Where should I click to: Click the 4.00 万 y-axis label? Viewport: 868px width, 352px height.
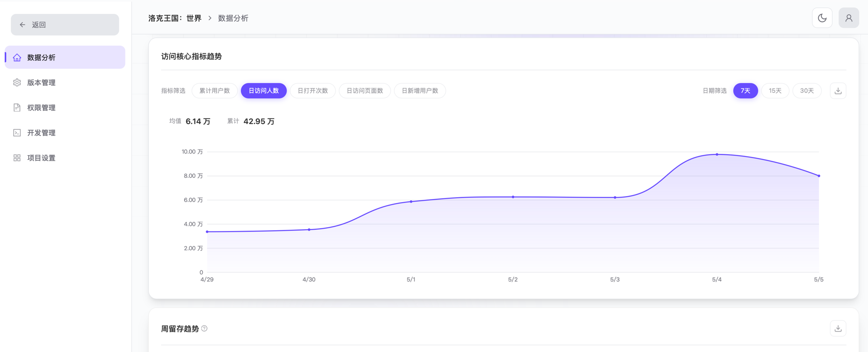[193, 224]
